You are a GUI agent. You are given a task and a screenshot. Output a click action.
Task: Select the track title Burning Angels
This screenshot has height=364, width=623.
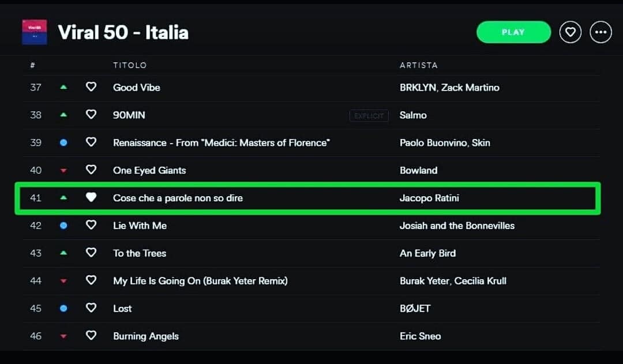click(x=146, y=336)
